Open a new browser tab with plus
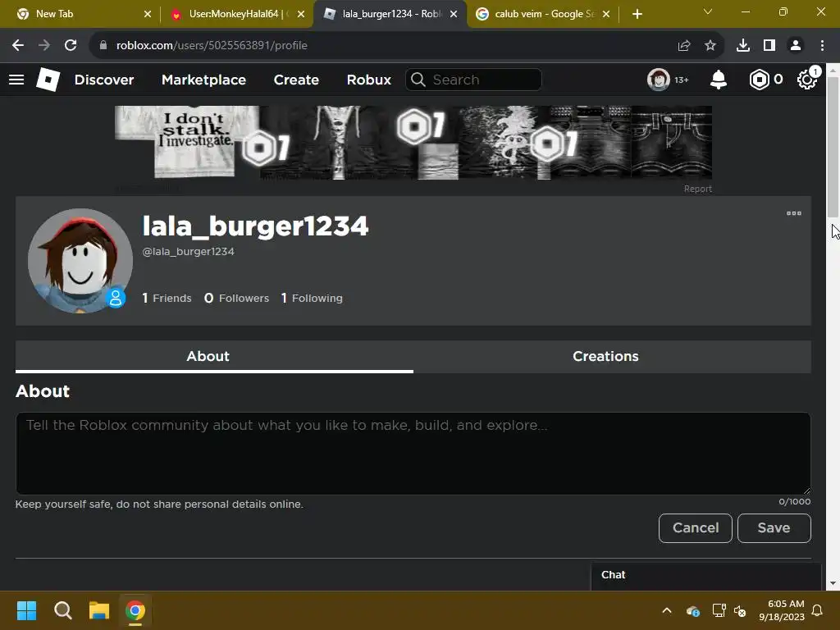840x630 pixels. tap(637, 14)
